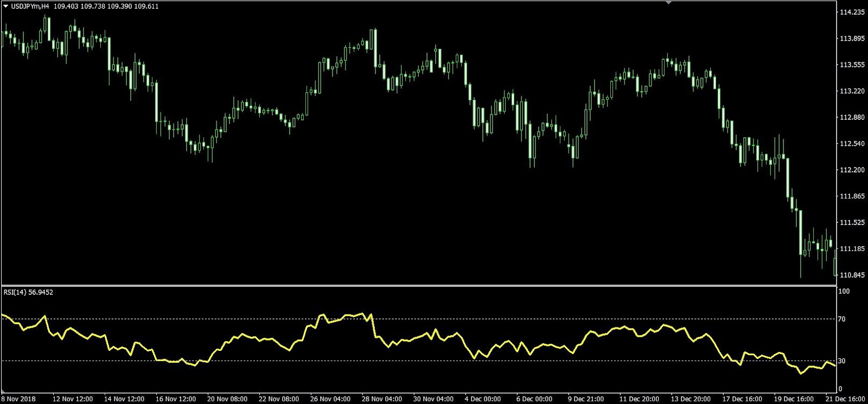Click the 6 Dec 00:00 time label
Image resolution: width=868 pixels, height=404 pixels.
[x=534, y=399]
